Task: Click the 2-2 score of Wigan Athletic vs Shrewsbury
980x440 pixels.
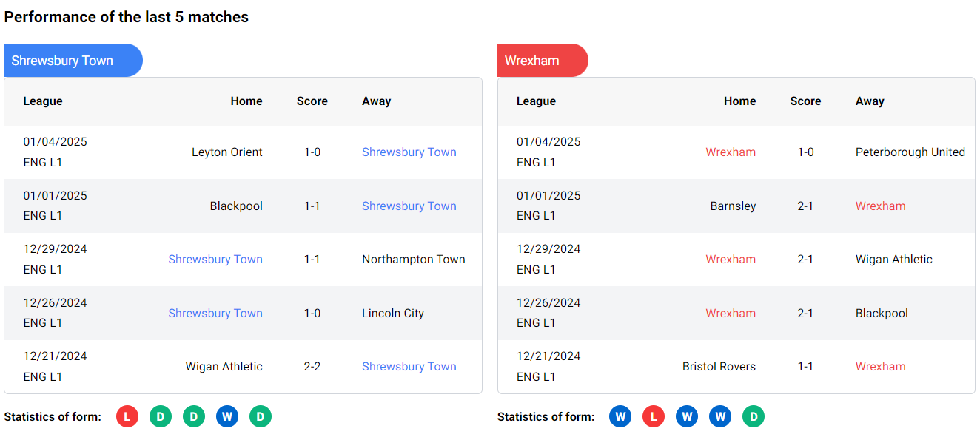Action: point(312,367)
